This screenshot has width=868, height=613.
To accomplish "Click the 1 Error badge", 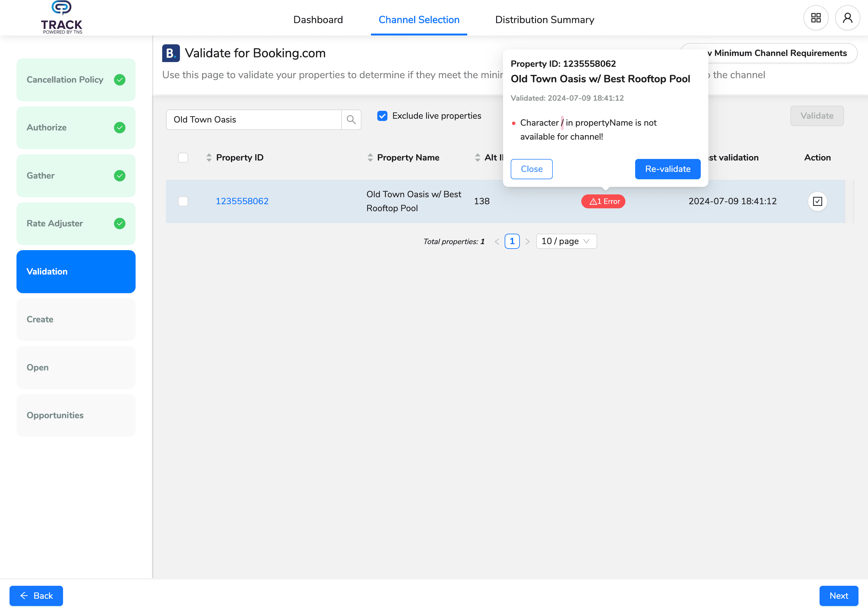I will 603,201.
